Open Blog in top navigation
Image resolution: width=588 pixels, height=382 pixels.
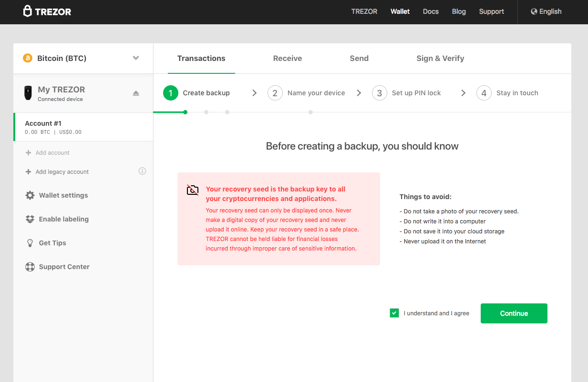(x=459, y=11)
